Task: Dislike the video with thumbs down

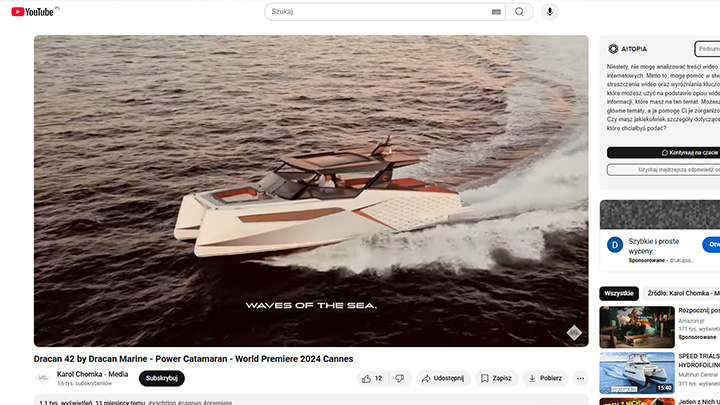Action: click(x=399, y=379)
